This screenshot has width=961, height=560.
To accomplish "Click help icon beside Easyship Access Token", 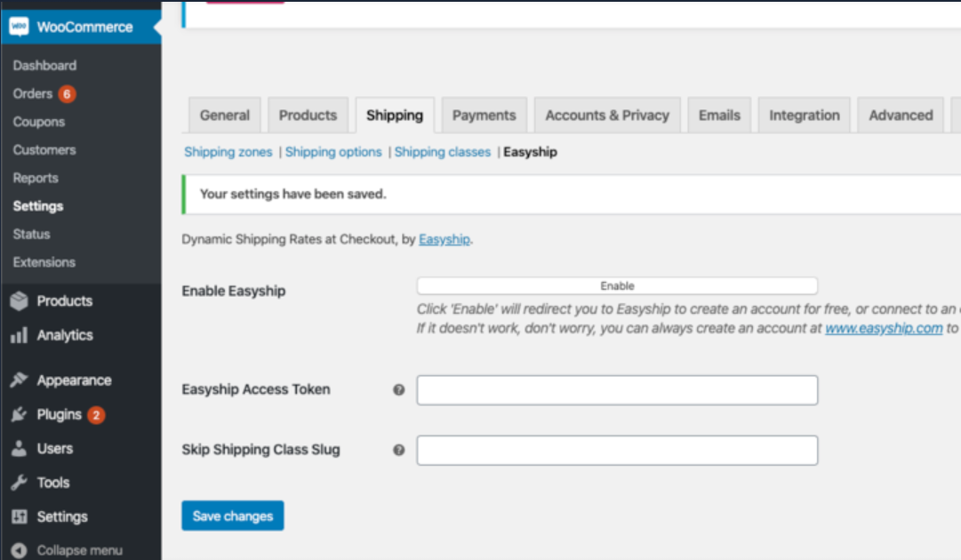I will [x=398, y=389].
